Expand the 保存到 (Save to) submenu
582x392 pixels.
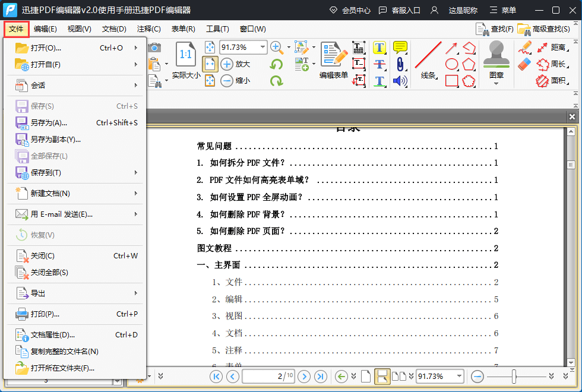coord(135,173)
